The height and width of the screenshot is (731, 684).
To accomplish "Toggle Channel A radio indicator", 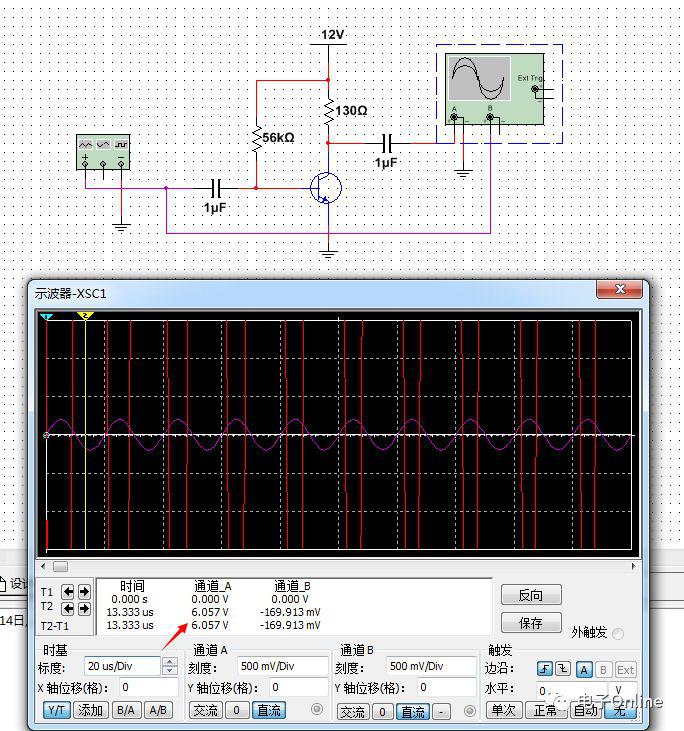I will [317, 710].
